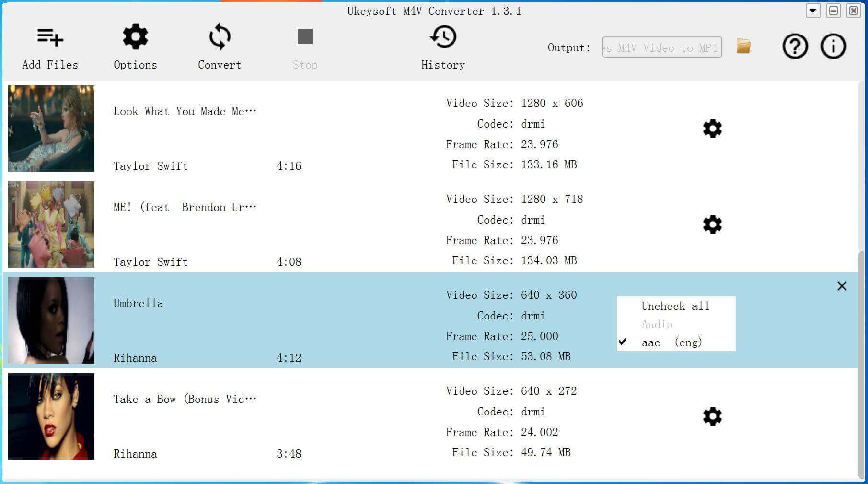The width and height of the screenshot is (868, 484).
Task: Open the About info icon
Action: tap(833, 47)
